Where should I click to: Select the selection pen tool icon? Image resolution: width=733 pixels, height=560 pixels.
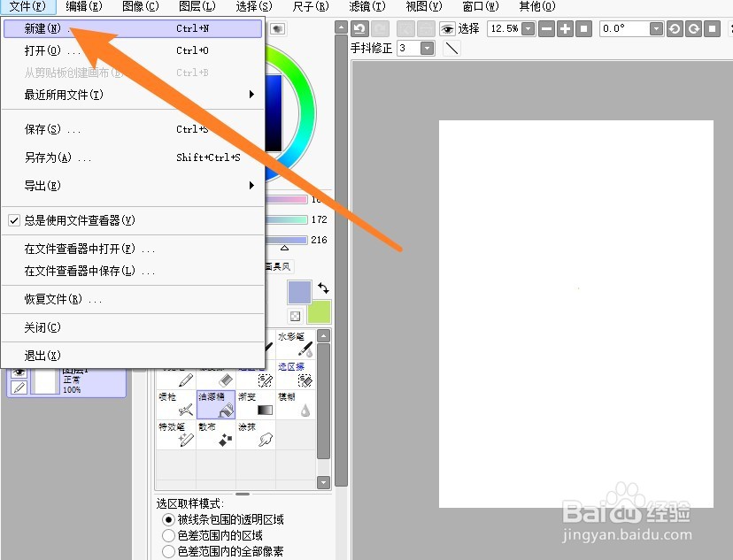(265, 380)
